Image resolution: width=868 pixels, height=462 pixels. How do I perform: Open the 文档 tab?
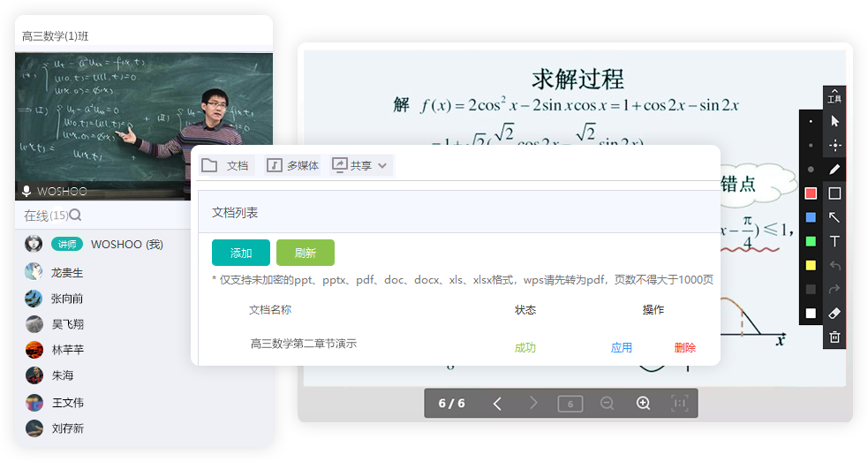[x=227, y=165]
